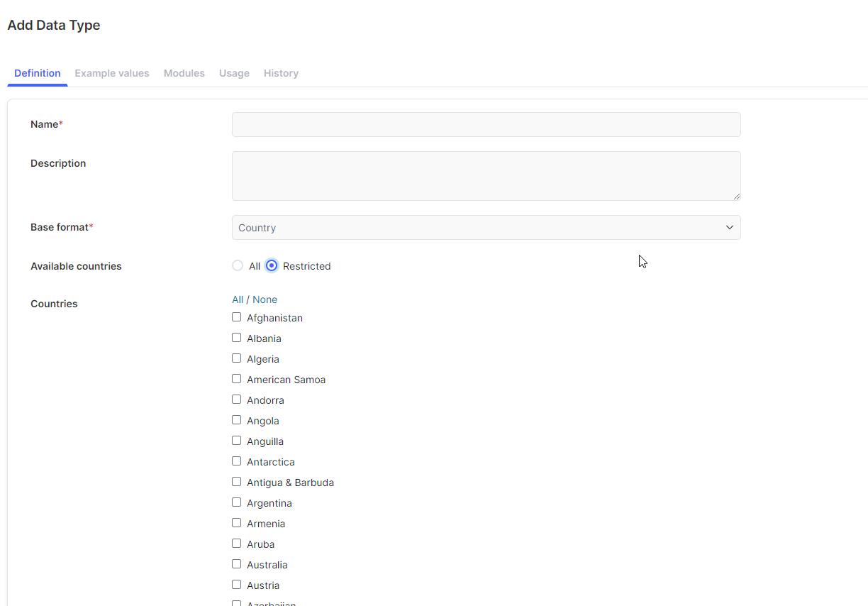
Task: Select the Argentina checkbox
Action: pos(237,502)
